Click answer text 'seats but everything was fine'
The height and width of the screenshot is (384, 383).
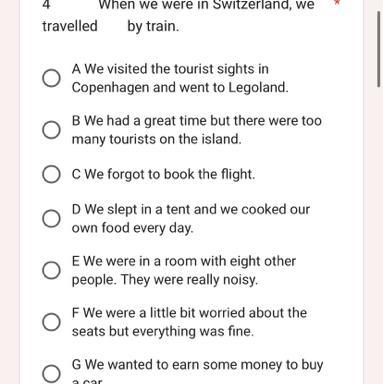point(163,332)
